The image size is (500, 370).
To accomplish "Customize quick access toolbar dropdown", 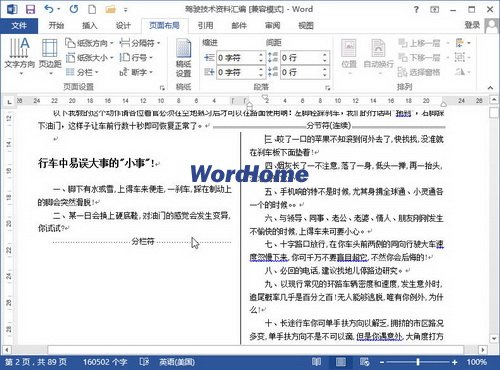I will point(126,10).
